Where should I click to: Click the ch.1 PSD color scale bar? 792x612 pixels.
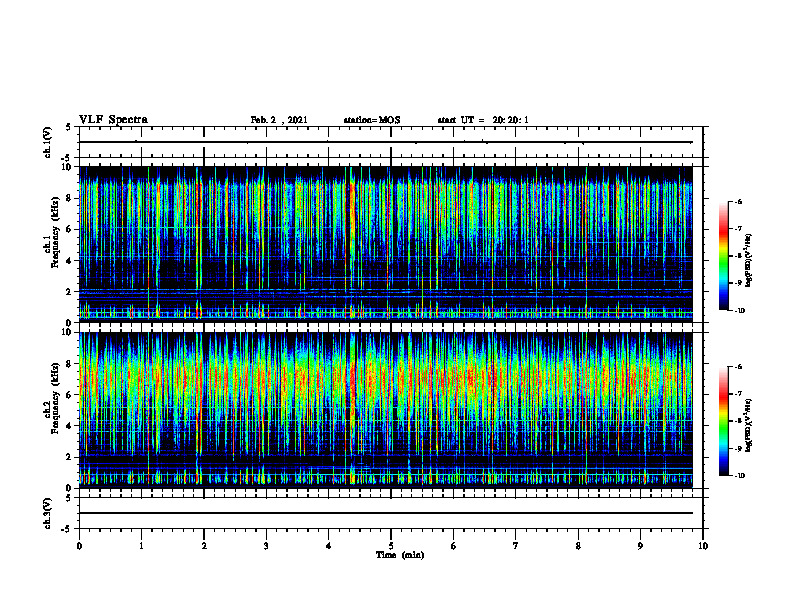click(724, 256)
